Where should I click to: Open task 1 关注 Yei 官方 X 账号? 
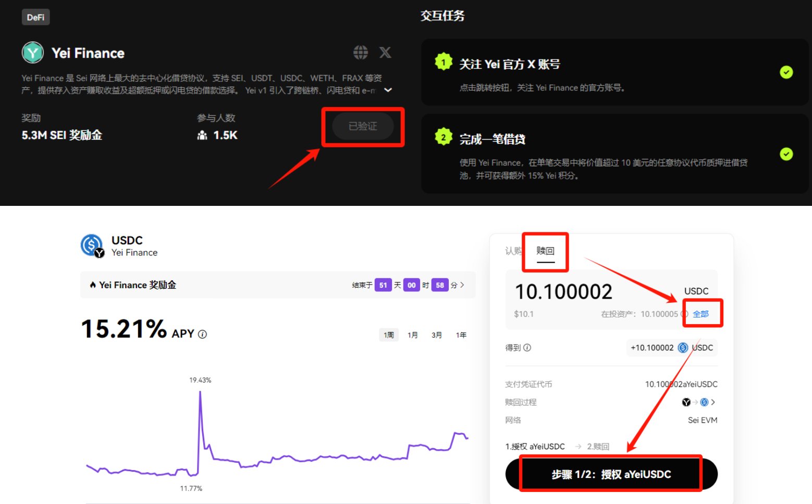click(615, 72)
